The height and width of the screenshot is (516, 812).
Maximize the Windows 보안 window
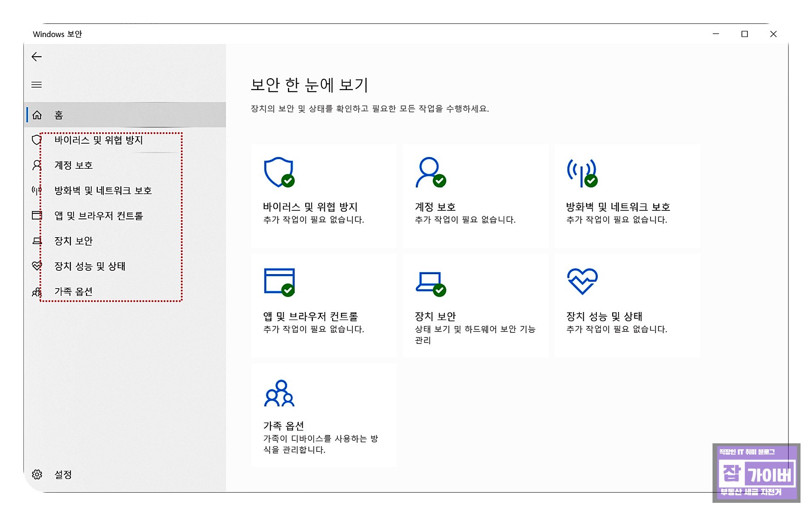tap(744, 34)
